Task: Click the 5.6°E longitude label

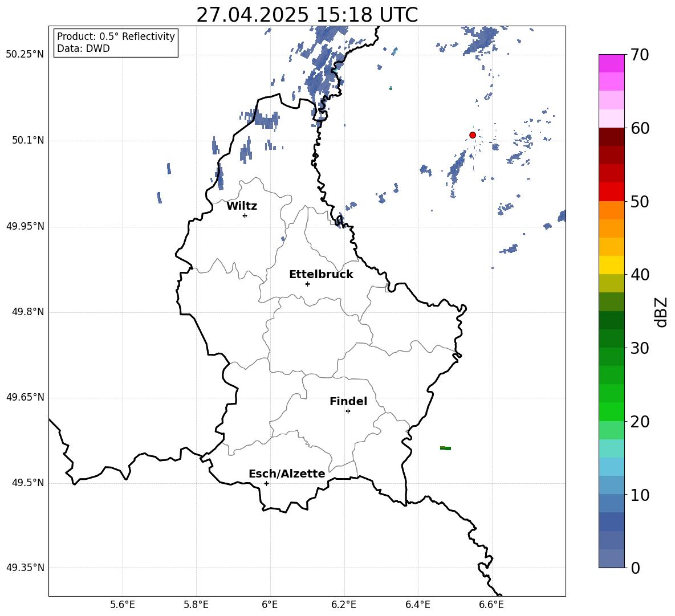Action: [123, 605]
